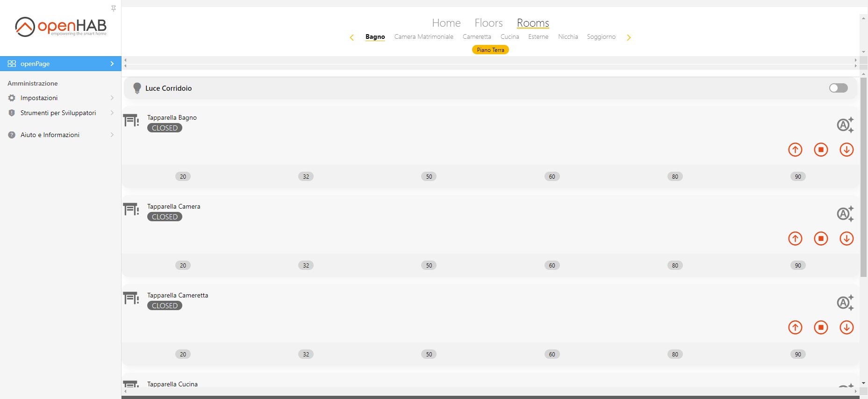Click the openHAB logo

61,27
